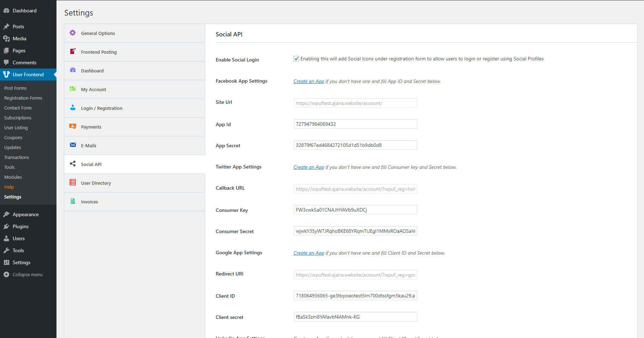This screenshot has height=338, width=644.
Task: Click the Payments icon
Action: pyautogui.click(x=73, y=126)
